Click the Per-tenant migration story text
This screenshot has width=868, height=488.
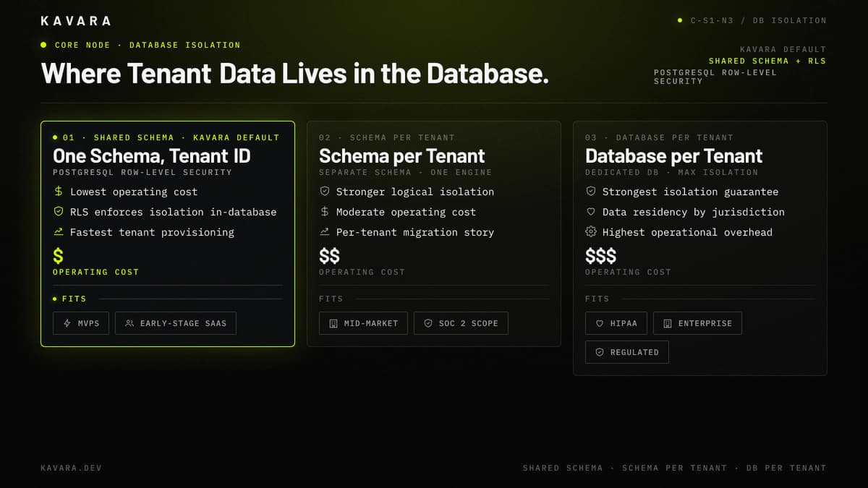point(415,232)
